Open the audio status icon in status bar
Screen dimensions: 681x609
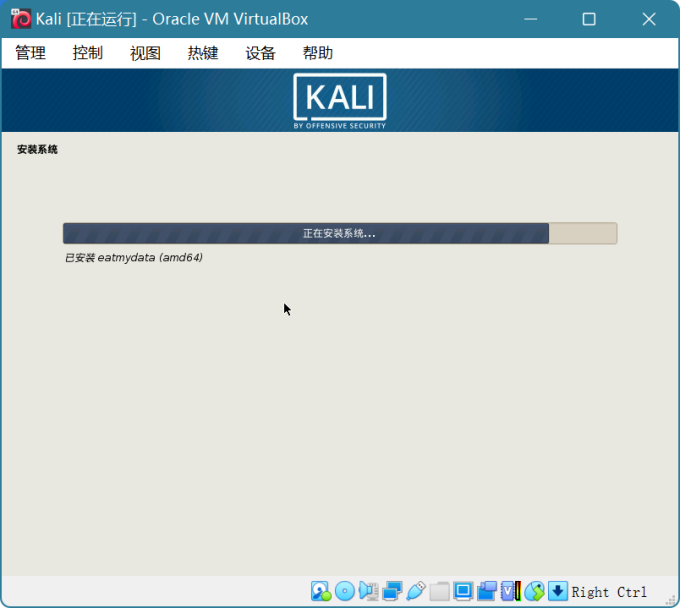(x=368, y=591)
